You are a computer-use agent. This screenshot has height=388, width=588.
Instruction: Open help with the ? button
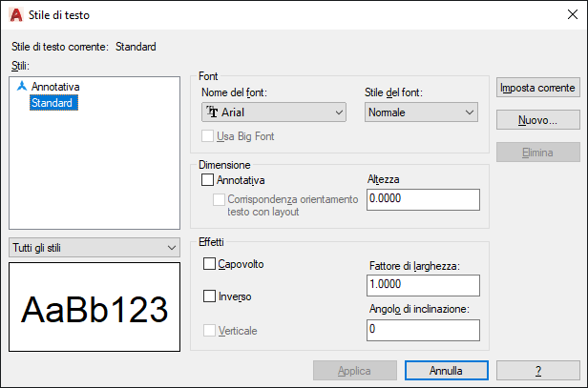[x=538, y=371]
